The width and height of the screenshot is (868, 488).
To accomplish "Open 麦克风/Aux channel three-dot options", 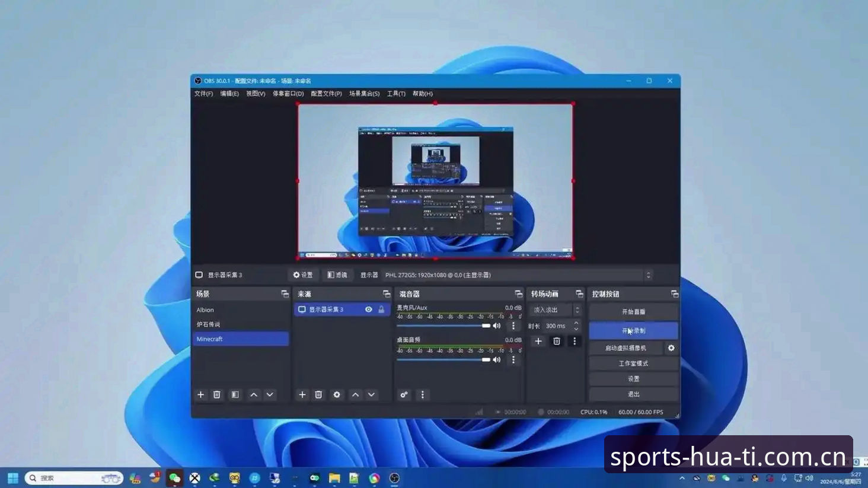I will pos(513,326).
